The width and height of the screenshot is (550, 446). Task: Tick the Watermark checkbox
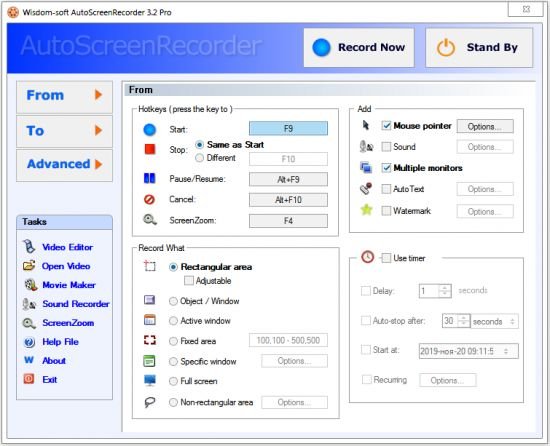click(x=386, y=211)
